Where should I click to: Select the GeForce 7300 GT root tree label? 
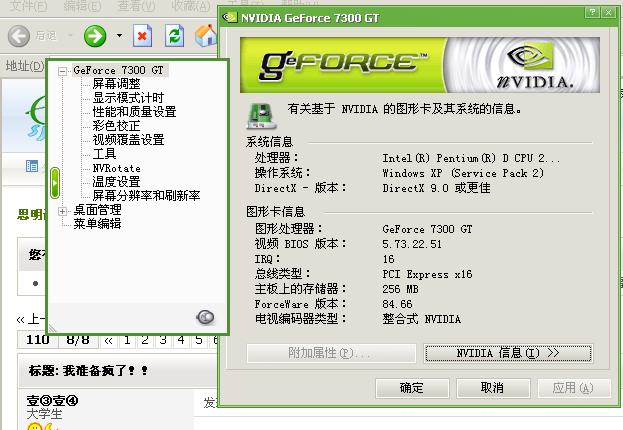pyautogui.click(x=118, y=70)
